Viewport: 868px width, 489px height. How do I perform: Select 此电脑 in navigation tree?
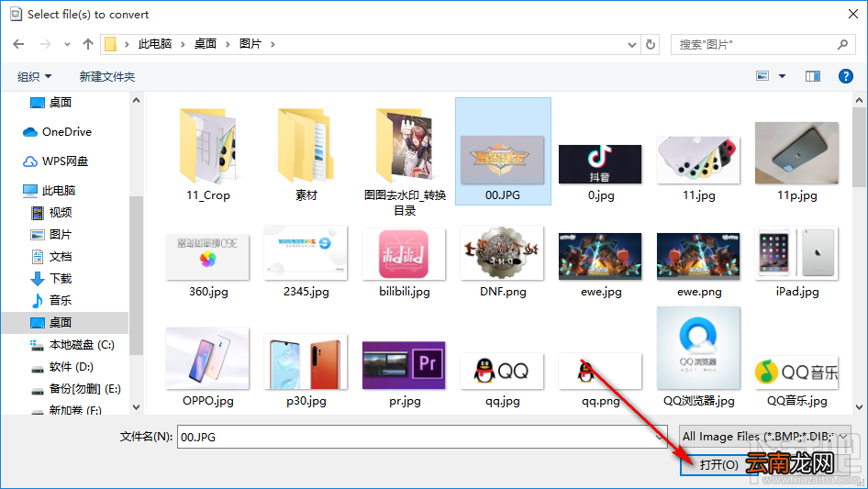pyautogui.click(x=49, y=191)
